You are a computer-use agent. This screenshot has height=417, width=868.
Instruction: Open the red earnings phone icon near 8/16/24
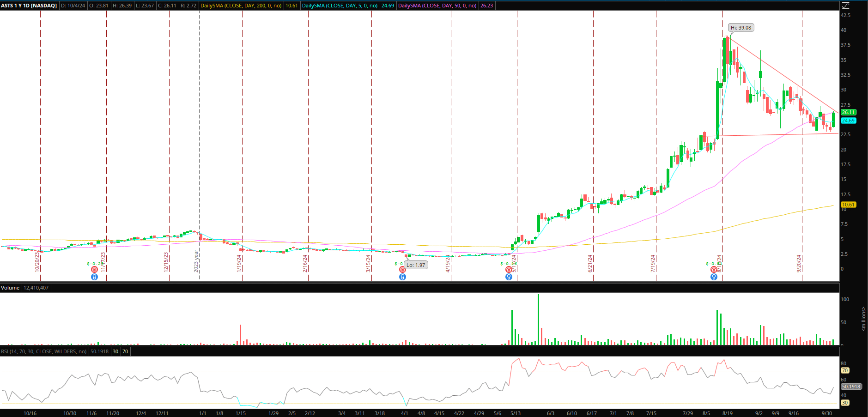pos(714,270)
